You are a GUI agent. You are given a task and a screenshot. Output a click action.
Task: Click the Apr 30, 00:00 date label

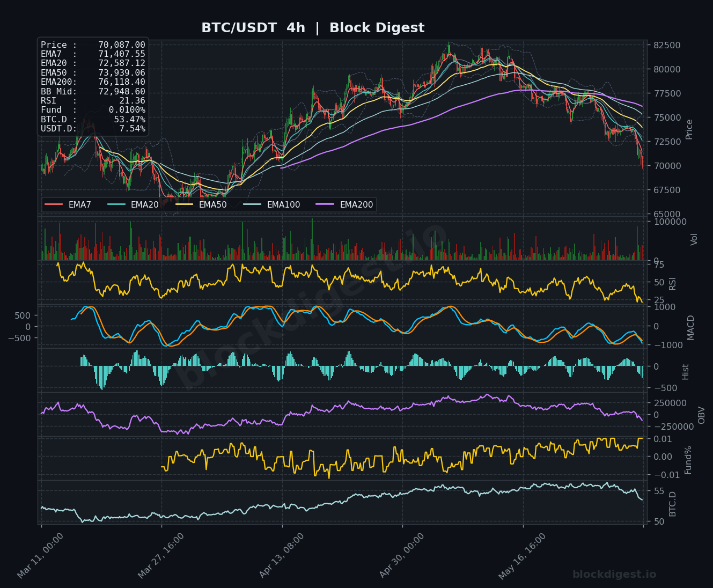402,555
